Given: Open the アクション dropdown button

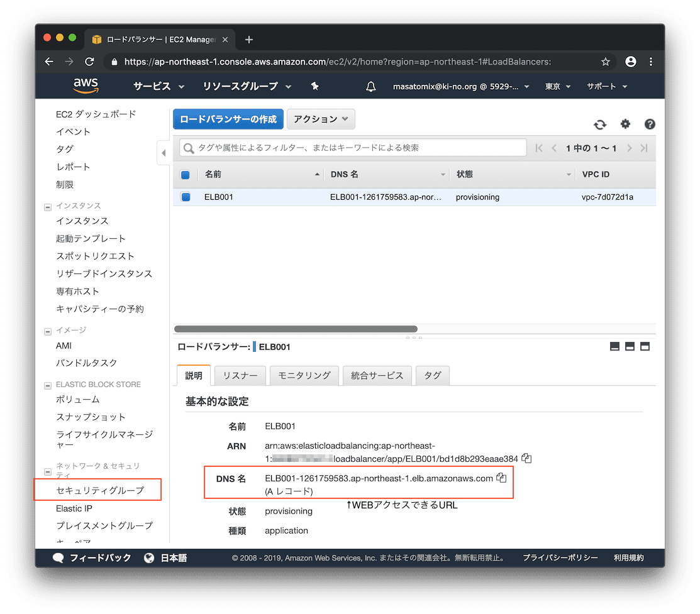Looking at the screenshot, I should click(x=321, y=119).
